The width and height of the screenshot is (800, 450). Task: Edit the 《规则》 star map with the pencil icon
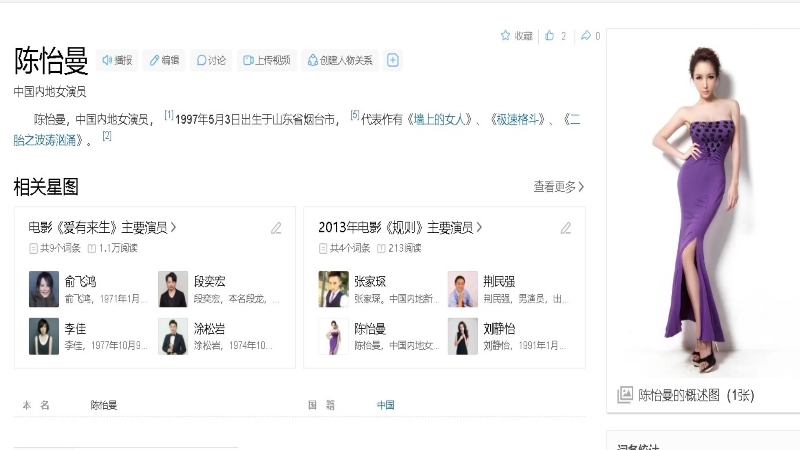click(x=566, y=228)
